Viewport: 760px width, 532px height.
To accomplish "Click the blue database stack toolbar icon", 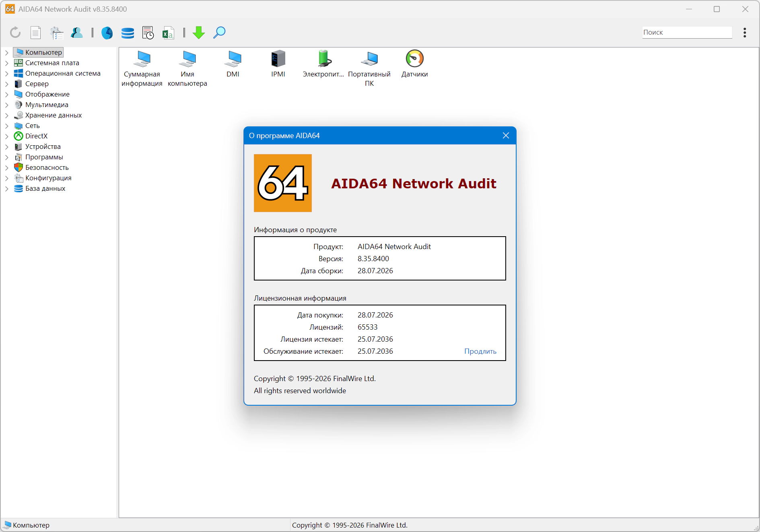I will click(128, 33).
